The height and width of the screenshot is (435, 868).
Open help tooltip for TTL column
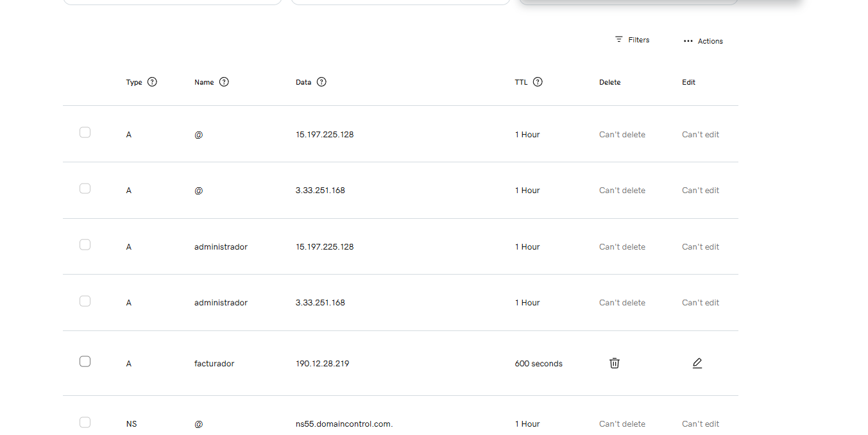[538, 82]
